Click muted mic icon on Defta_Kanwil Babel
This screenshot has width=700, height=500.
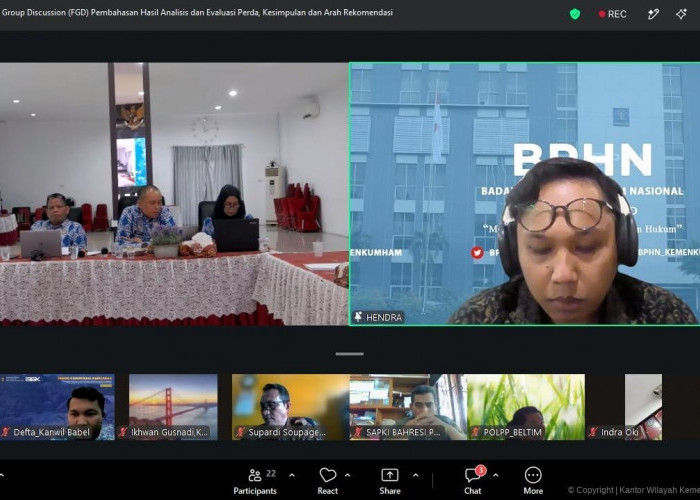(5, 432)
